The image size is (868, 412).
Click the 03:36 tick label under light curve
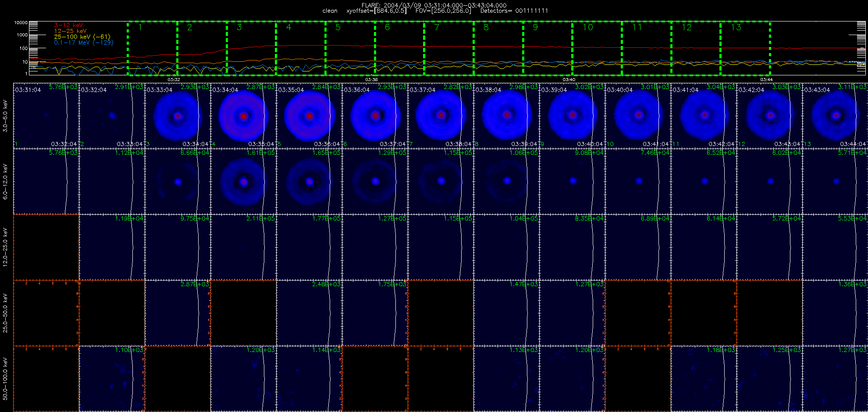click(371, 79)
